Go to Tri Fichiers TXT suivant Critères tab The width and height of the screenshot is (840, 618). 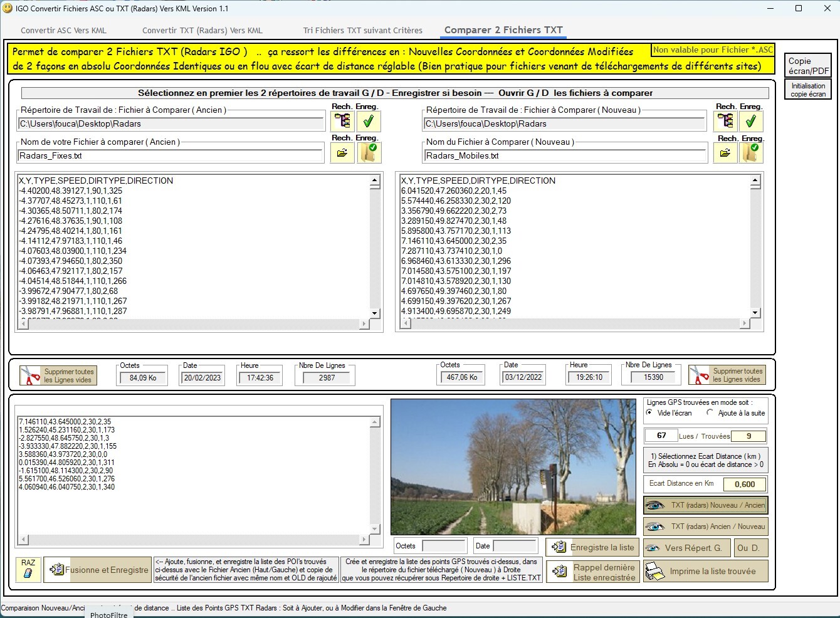(363, 30)
